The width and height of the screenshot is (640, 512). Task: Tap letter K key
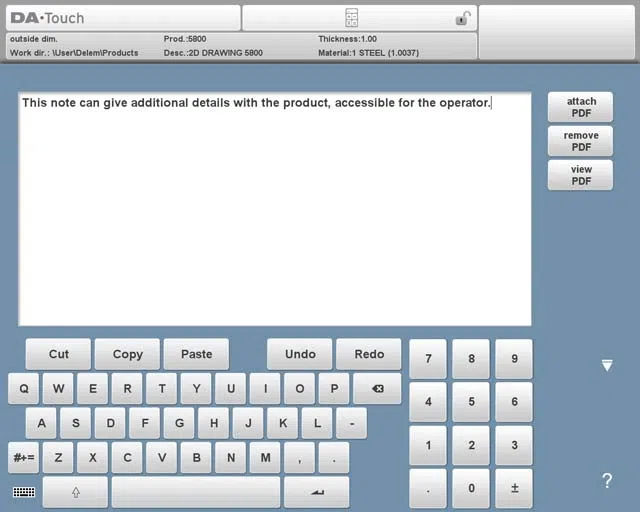(x=282, y=423)
